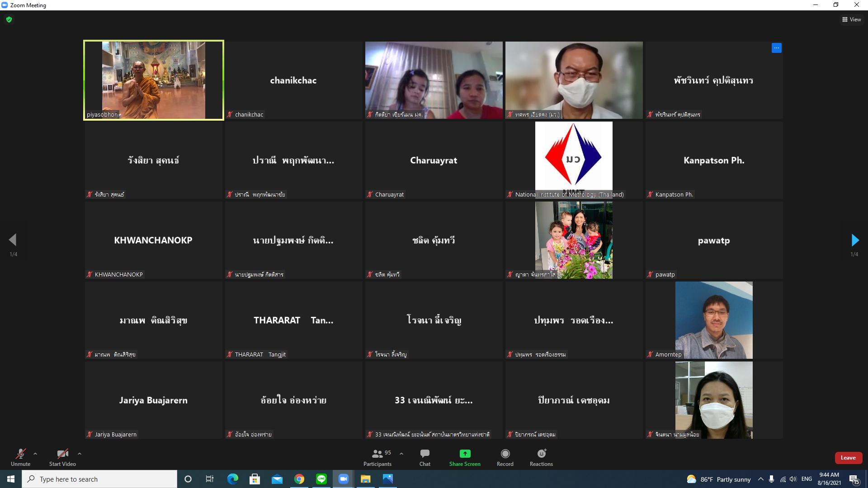Image resolution: width=868 pixels, height=488 pixels.
Task: Expand audio options arrow beside Unmute
Action: point(35,454)
